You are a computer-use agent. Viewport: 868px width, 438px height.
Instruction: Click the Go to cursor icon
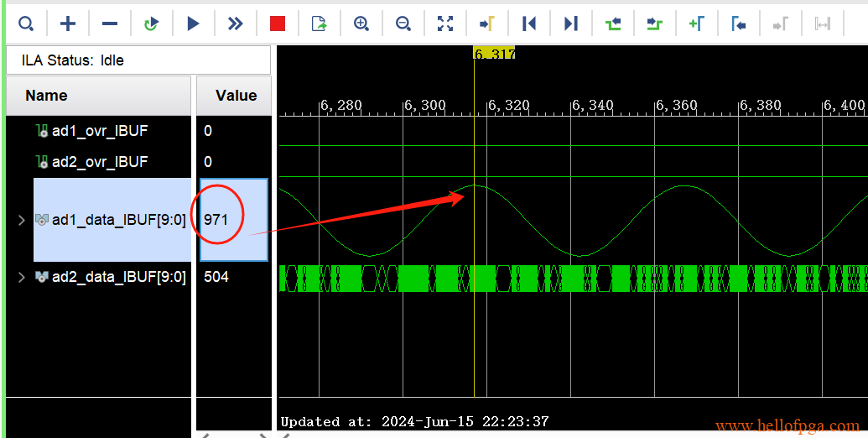point(486,23)
